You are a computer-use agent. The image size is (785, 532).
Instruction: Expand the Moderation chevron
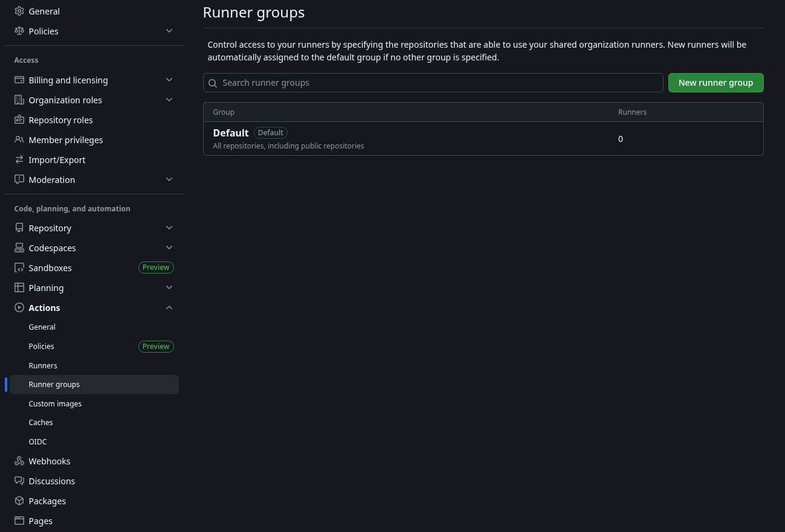[x=169, y=179]
